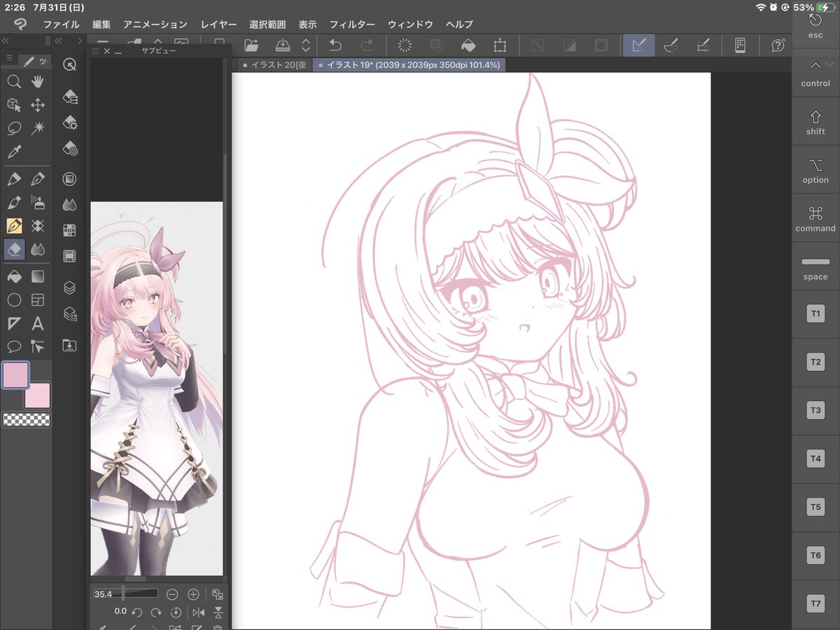Click the Open file folder icon
This screenshot has width=840, height=630.
(252, 45)
